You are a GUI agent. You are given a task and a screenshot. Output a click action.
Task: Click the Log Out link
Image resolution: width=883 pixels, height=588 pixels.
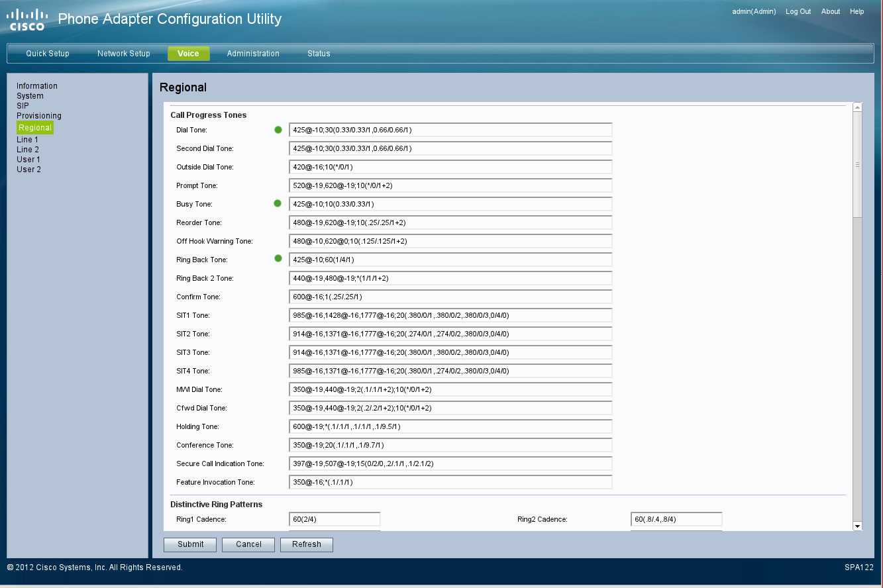coord(798,12)
